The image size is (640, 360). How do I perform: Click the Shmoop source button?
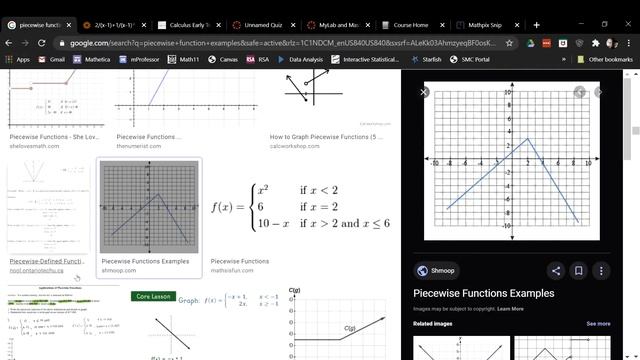(x=436, y=271)
